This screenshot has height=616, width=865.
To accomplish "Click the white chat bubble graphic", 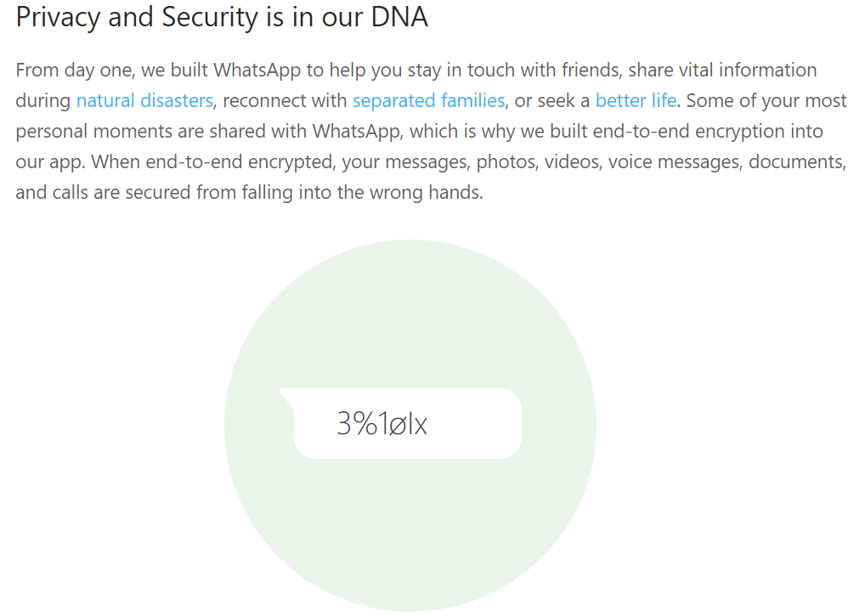I will [476, 423].
